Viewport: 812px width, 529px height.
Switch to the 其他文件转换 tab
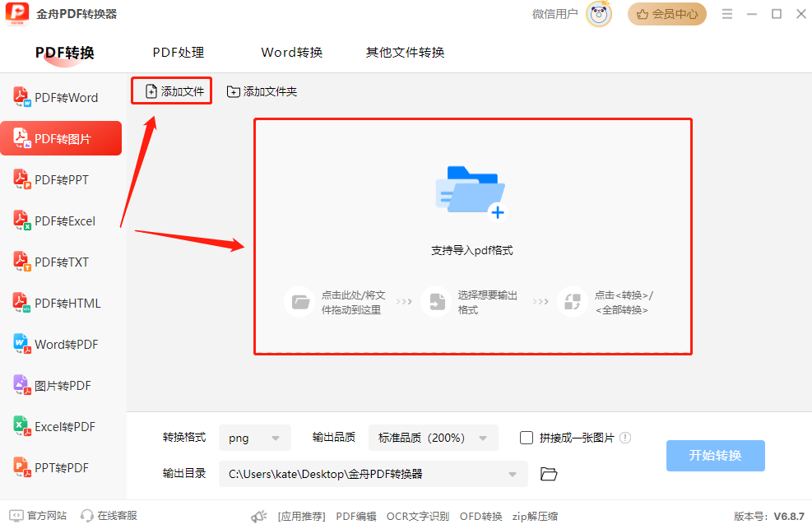click(x=405, y=53)
